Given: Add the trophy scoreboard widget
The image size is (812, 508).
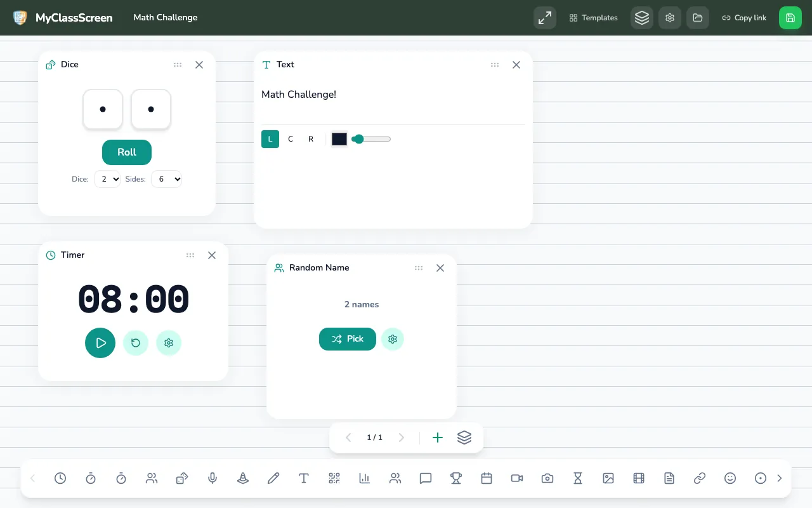Looking at the screenshot, I should click(x=456, y=478).
